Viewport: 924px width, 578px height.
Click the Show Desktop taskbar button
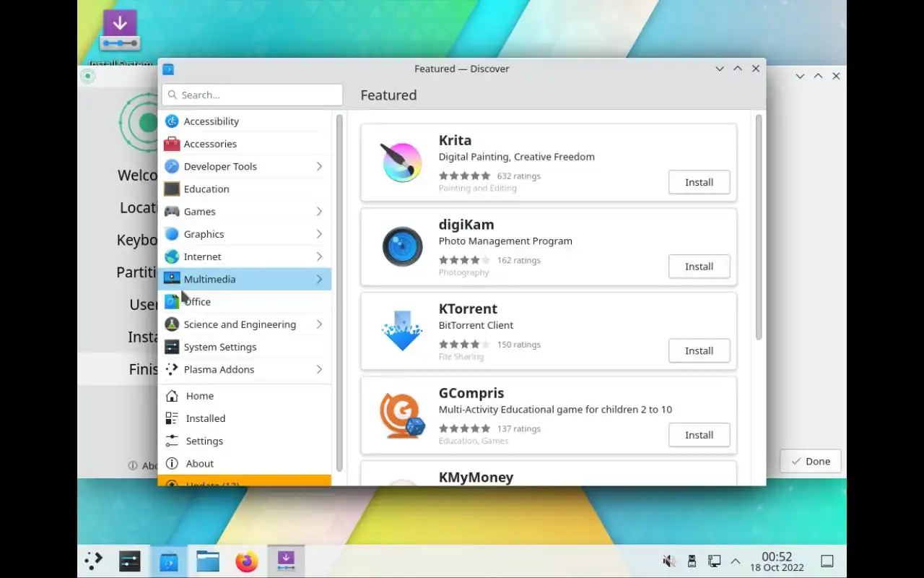click(x=827, y=561)
